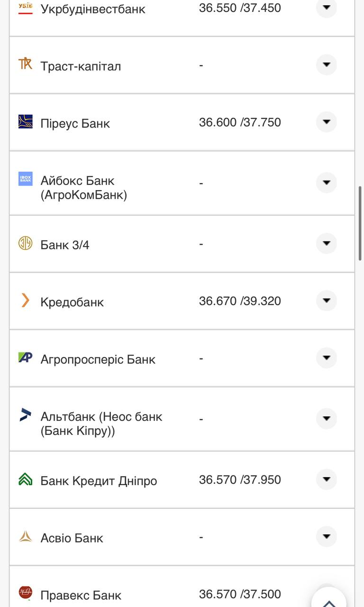Click the Асвіо Банк logo icon

pos(25,537)
